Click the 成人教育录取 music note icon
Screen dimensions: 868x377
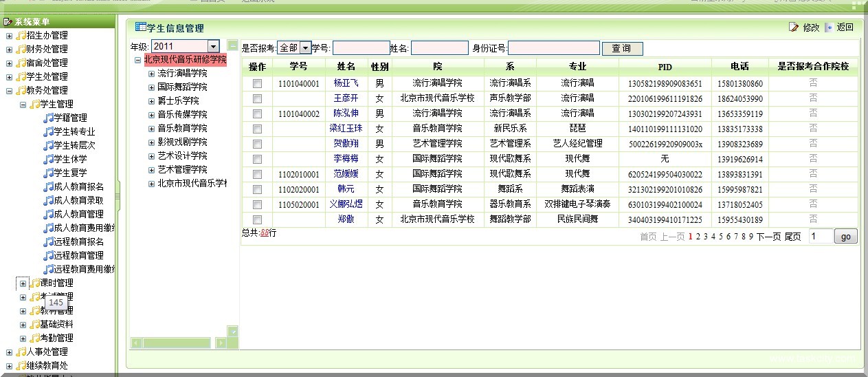[48, 200]
